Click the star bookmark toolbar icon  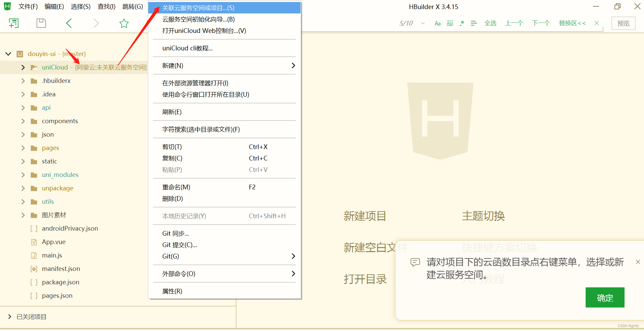pos(124,23)
